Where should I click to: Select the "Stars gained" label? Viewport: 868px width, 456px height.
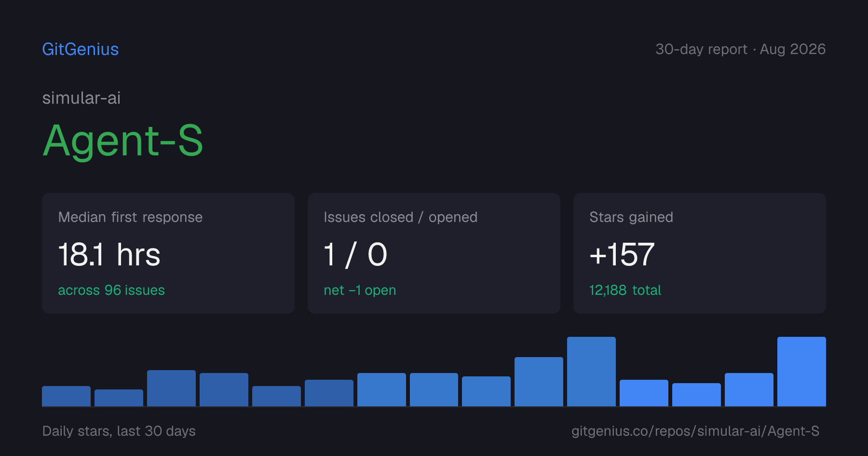click(631, 217)
